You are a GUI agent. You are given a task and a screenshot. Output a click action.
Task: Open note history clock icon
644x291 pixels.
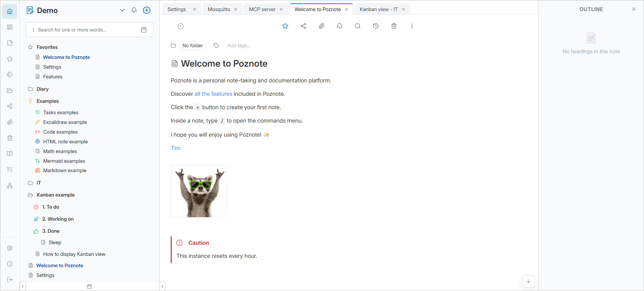coord(376,26)
